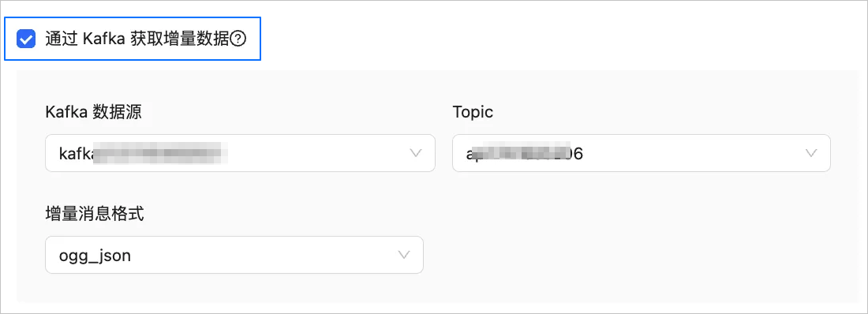Open the 增量消息格式 dropdown
868x314 pixels.
coord(234,255)
